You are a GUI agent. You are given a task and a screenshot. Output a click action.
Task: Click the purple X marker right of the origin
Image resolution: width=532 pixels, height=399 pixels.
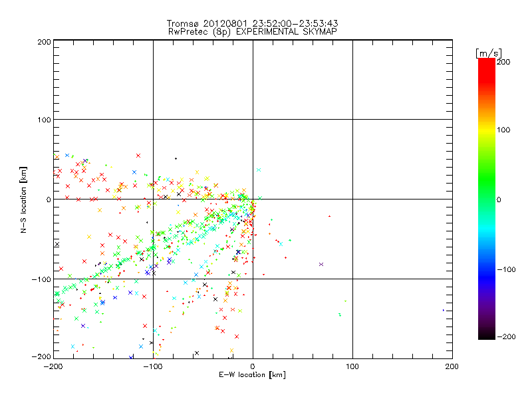point(321,264)
